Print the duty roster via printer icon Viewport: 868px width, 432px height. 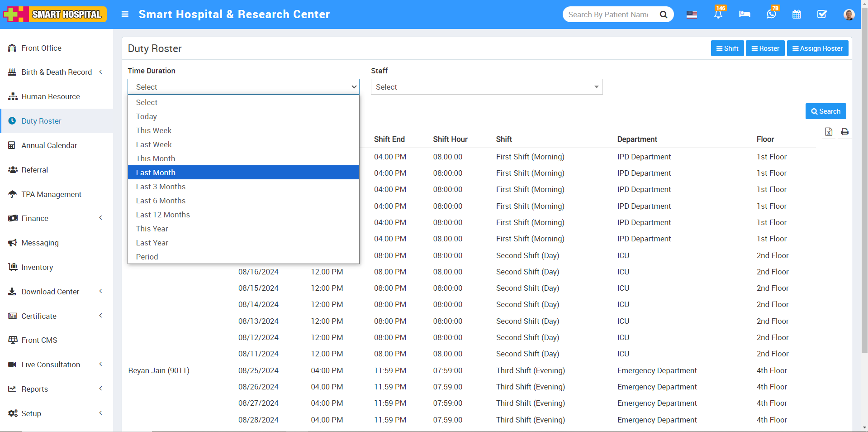click(845, 132)
